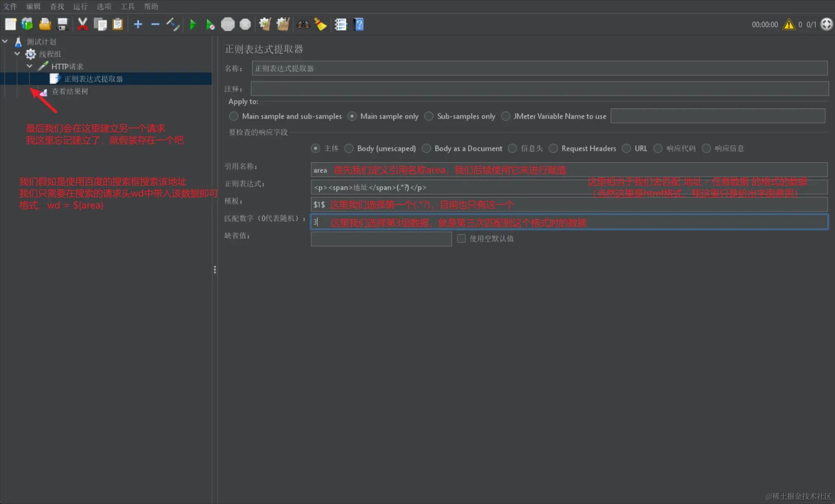Select Main sample and sub-samples radio

(x=234, y=116)
